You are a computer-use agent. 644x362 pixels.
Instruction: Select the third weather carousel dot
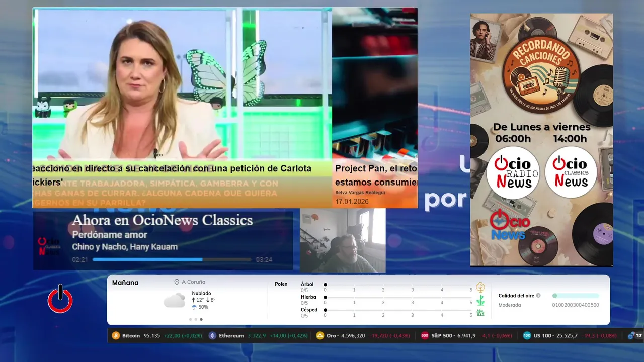pyautogui.click(x=201, y=319)
